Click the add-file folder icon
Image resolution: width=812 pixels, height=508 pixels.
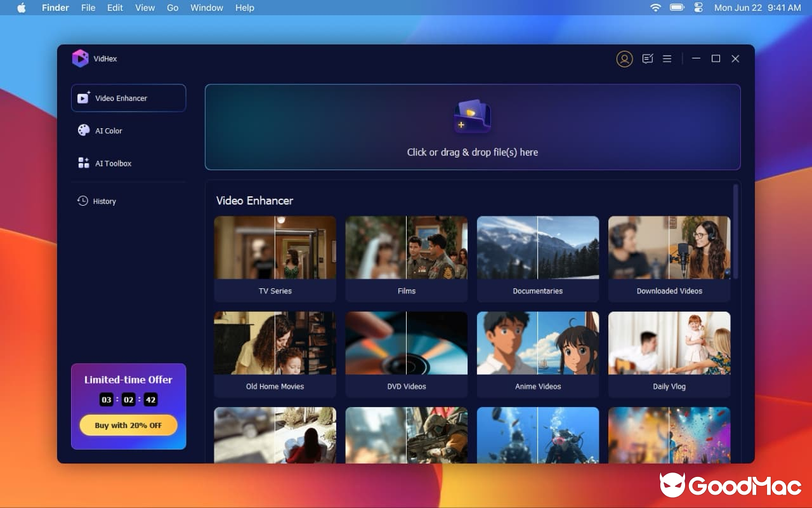tap(472, 117)
